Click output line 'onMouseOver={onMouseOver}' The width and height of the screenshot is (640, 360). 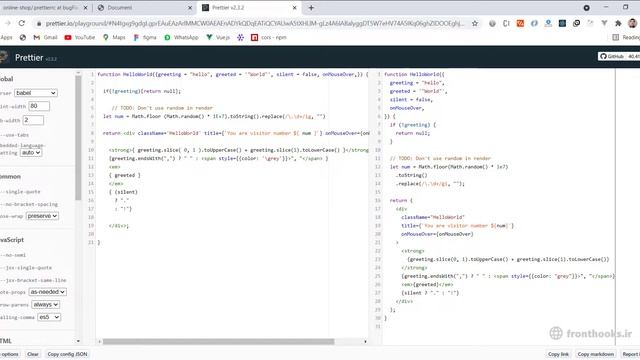[437, 234]
